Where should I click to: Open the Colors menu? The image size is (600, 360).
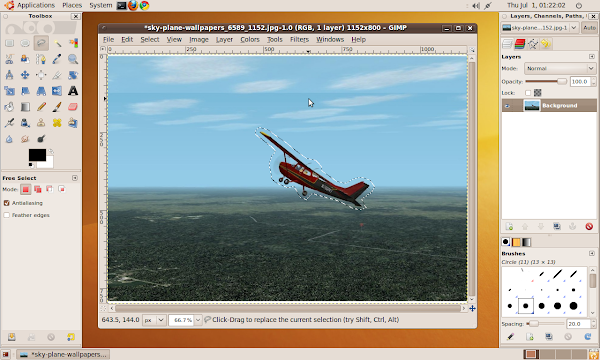[x=250, y=39]
